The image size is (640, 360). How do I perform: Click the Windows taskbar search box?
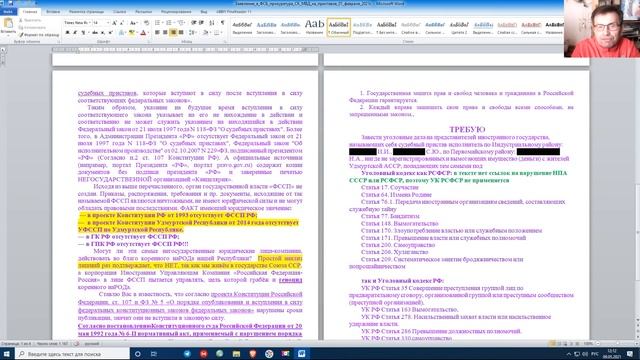point(73,353)
